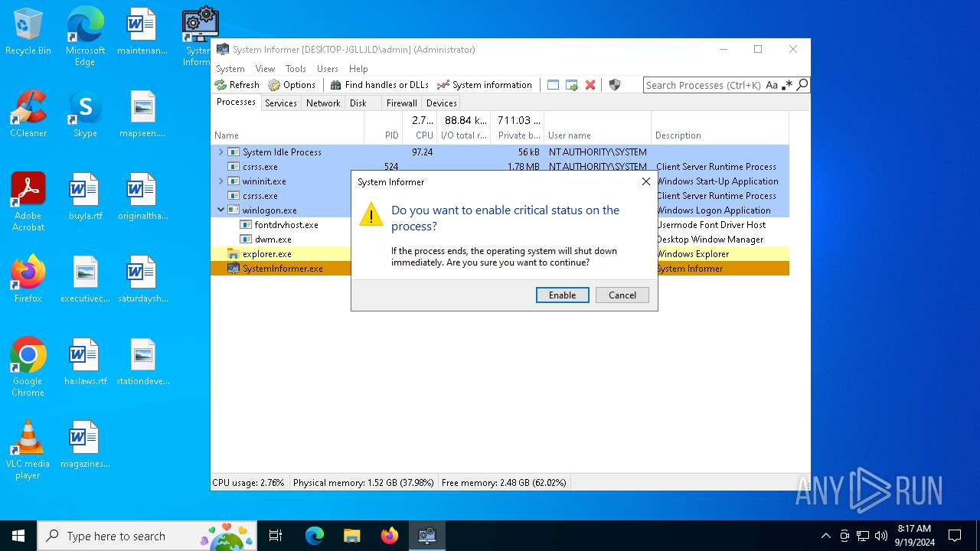Open the VLC media player desktop shortcut
Viewport: 980px width, 551px height.
point(28,450)
